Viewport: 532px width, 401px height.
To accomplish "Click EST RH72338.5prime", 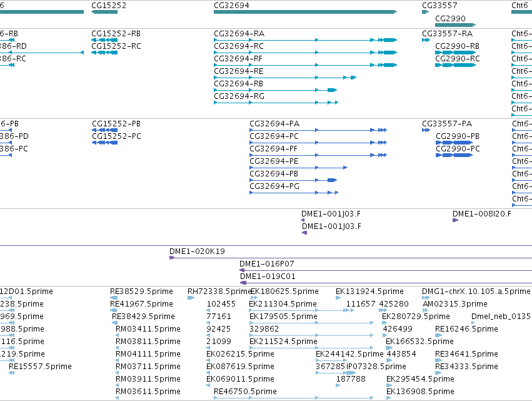I will tap(219, 292).
